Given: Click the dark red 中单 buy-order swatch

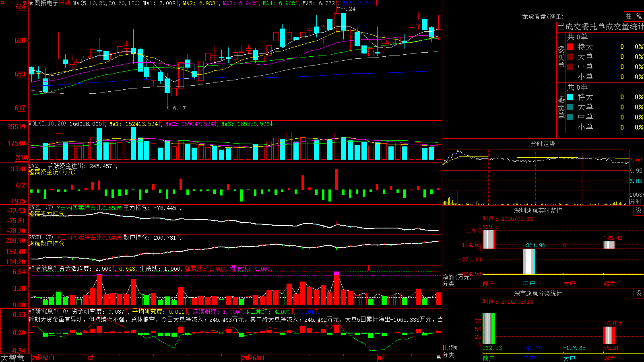Looking at the screenshot, I should pyautogui.click(x=570, y=66).
